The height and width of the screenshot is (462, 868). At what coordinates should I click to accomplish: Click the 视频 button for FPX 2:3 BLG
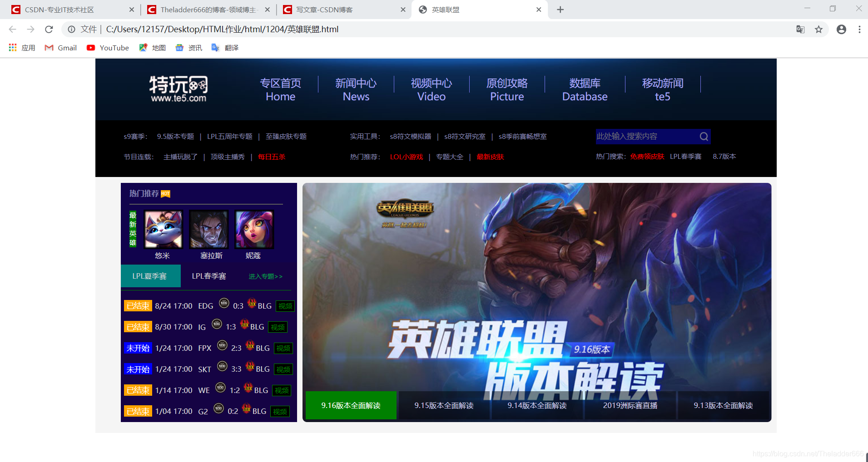(x=283, y=349)
